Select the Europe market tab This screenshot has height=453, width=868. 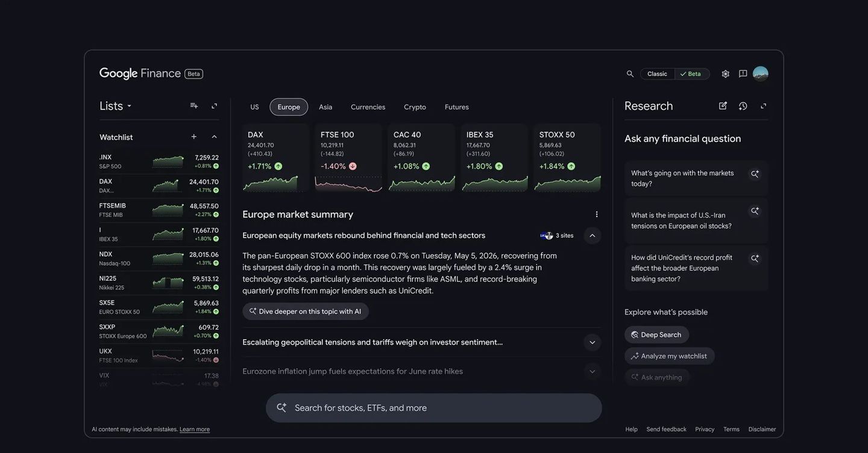[289, 107]
